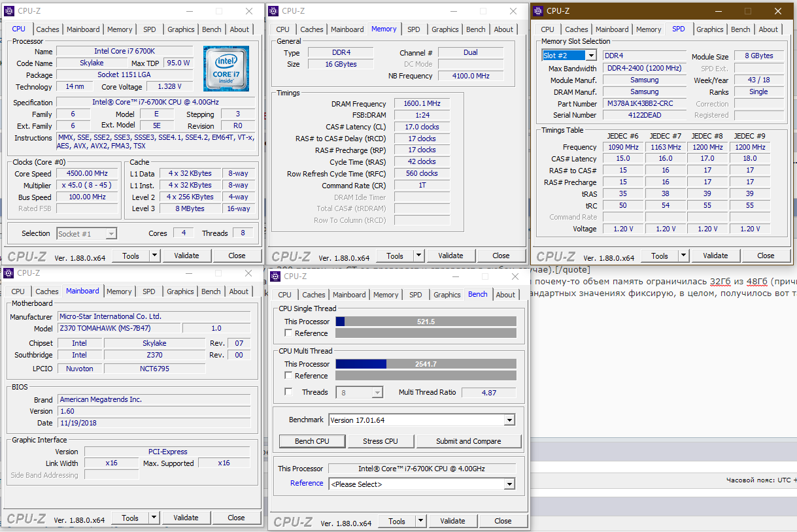This screenshot has height=532, width=797.
Task: Click Validate in the Mainboard window
Action: 186,518
